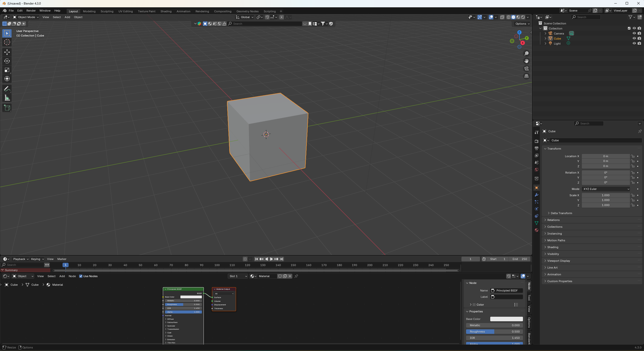Open the XYZ Euler rotation mode dropdown
This screenshot has height=351, width=644.
click(x=606, y=189)
